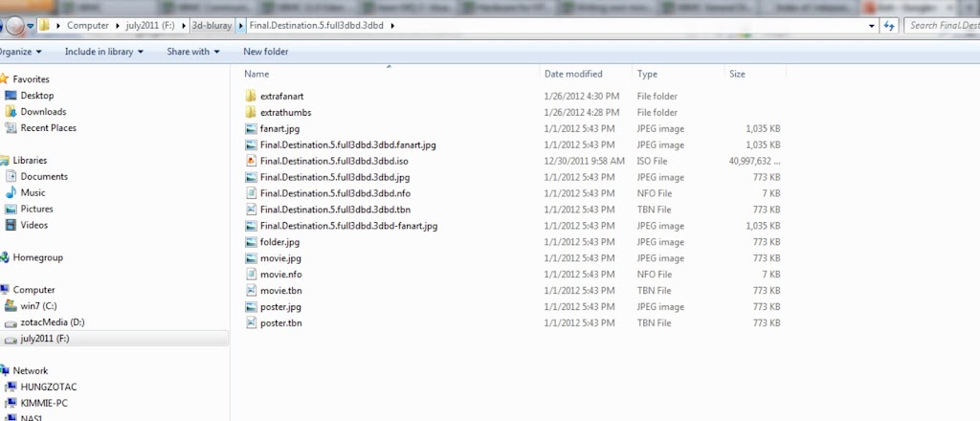980x421 pixels.
Task: Click july2011 (F:) breadcrumb segment
Action: coord(148,26)
